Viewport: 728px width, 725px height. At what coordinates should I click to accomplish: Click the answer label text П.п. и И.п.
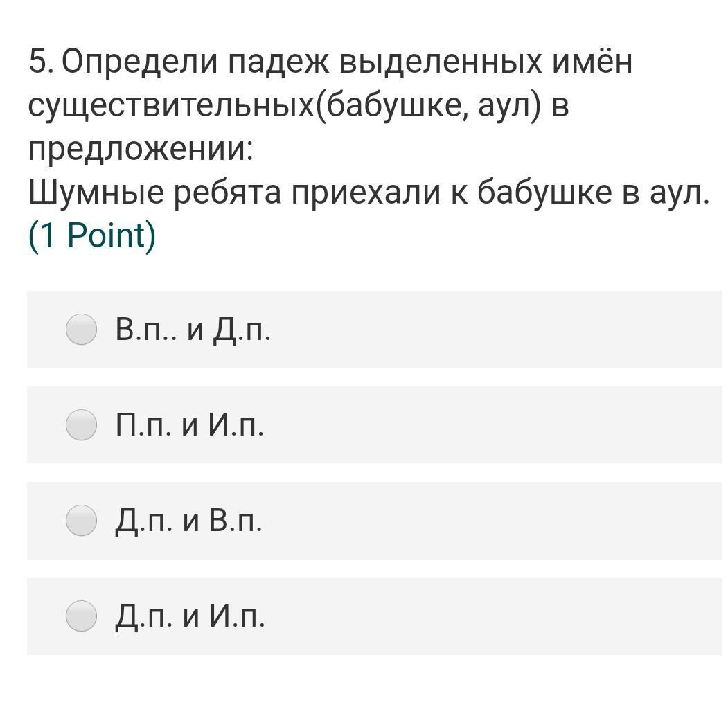tap(189, 425)
